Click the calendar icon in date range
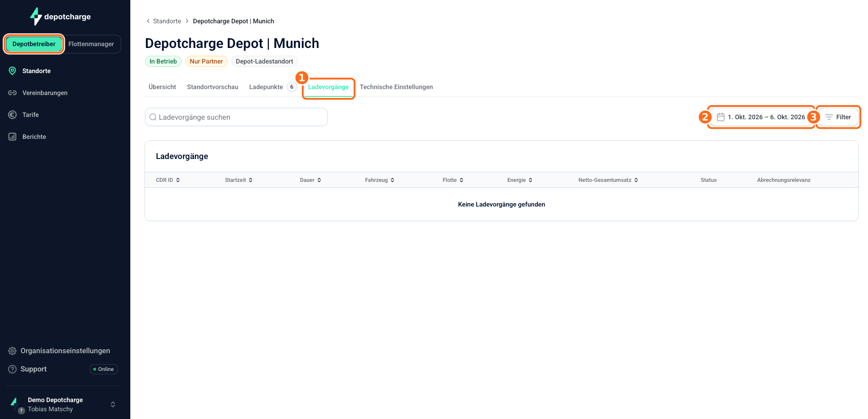 (721, 117)
